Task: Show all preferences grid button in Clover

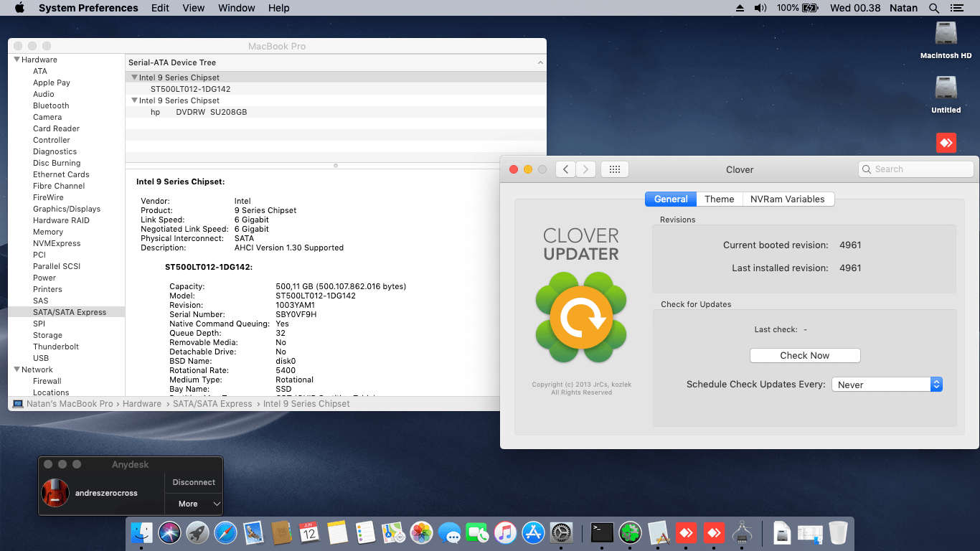Action: click(x=614, y=169)
